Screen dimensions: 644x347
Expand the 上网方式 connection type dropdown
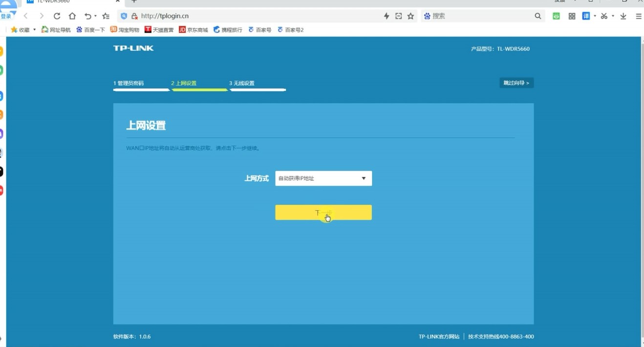tap(323, 178)
